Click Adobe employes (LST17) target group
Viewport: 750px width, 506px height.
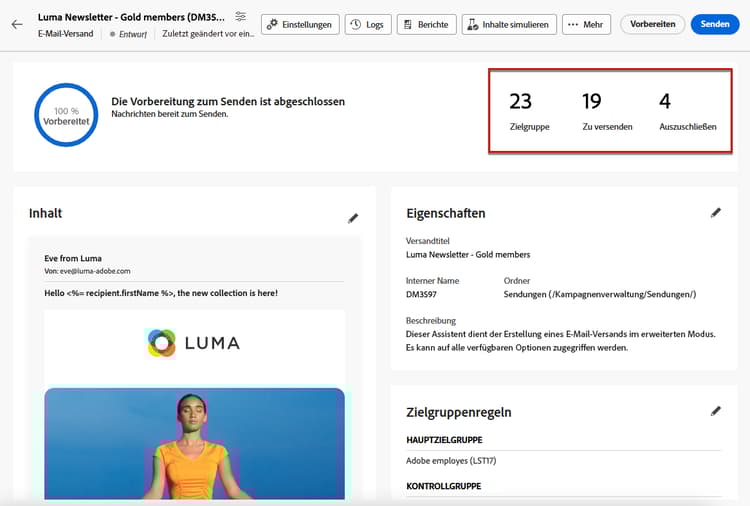pyautogui.click(x=451, y=461)
